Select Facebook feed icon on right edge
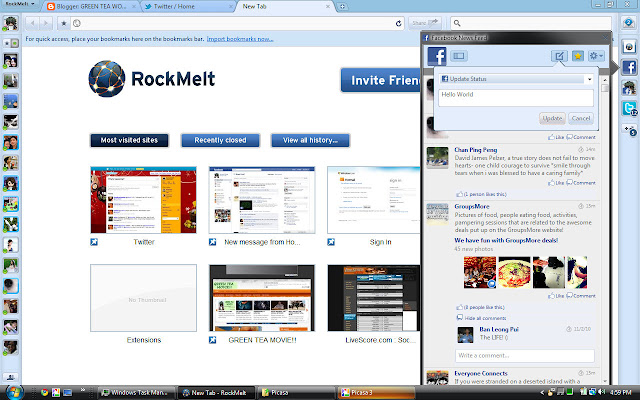 click(x=629, y=67)
